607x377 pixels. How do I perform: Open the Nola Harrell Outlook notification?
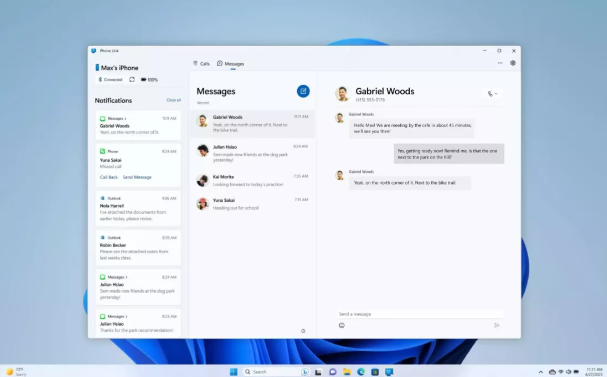pyautogui.click(x=138, y=208)
